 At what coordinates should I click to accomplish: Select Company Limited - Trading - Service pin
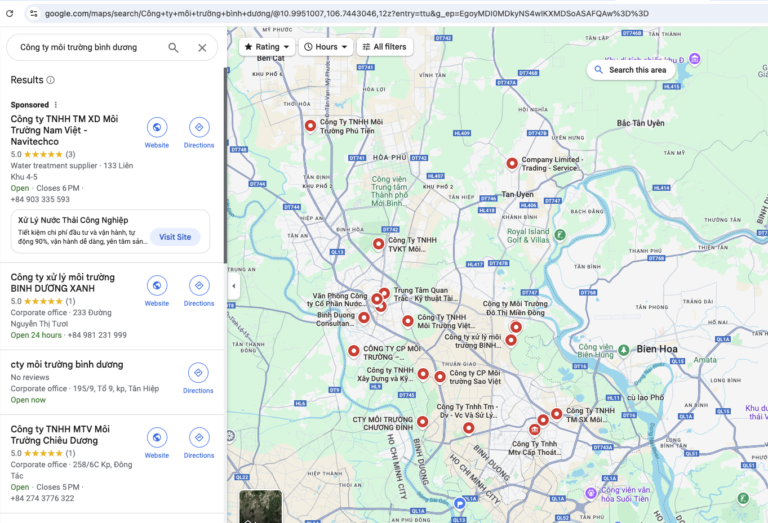tap(512, 164)
